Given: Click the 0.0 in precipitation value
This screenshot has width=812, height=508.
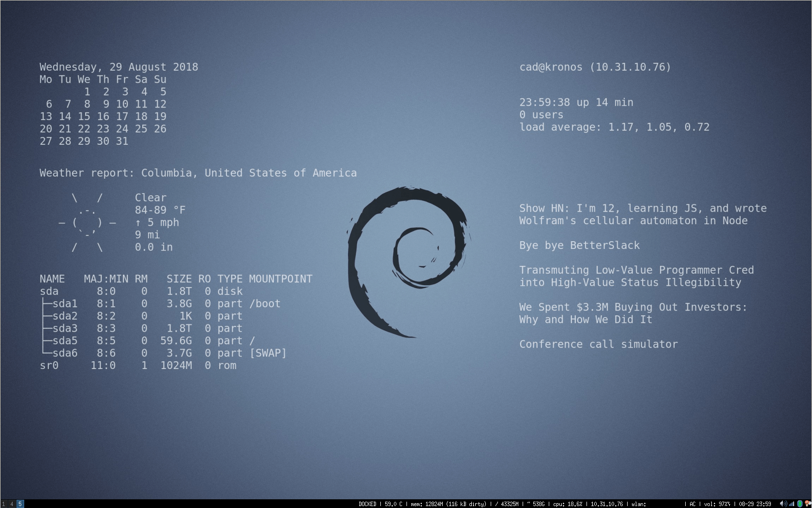Looking at the screenshot, I should click(x=154, y=247).
